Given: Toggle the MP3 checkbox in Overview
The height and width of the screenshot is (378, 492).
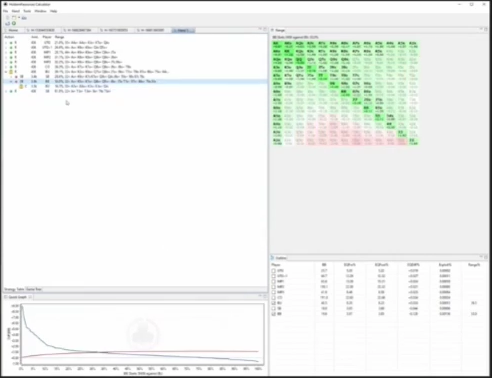Looking at the screenshot, I should (274, 292).
